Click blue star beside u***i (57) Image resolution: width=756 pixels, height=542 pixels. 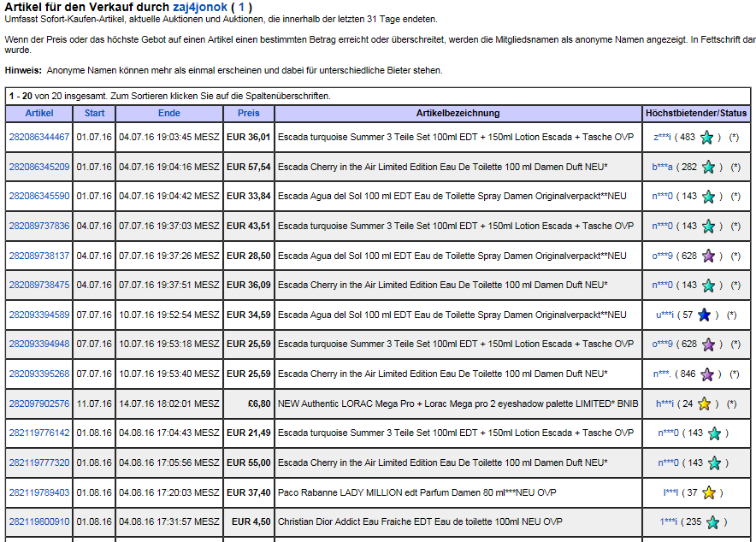[x=704, y=315]
